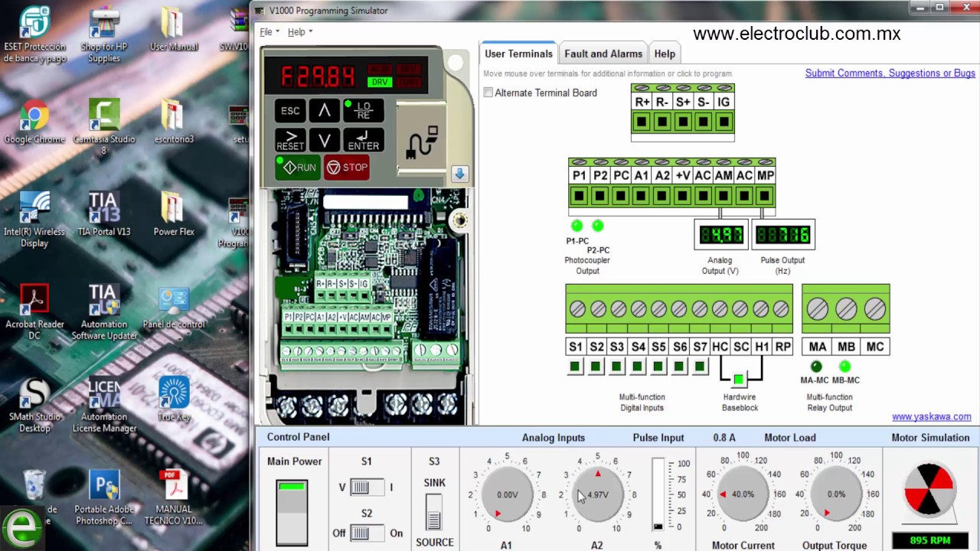
Task: Open the Camtasia Studio 8 desktop icon
Action: [104, 126]
